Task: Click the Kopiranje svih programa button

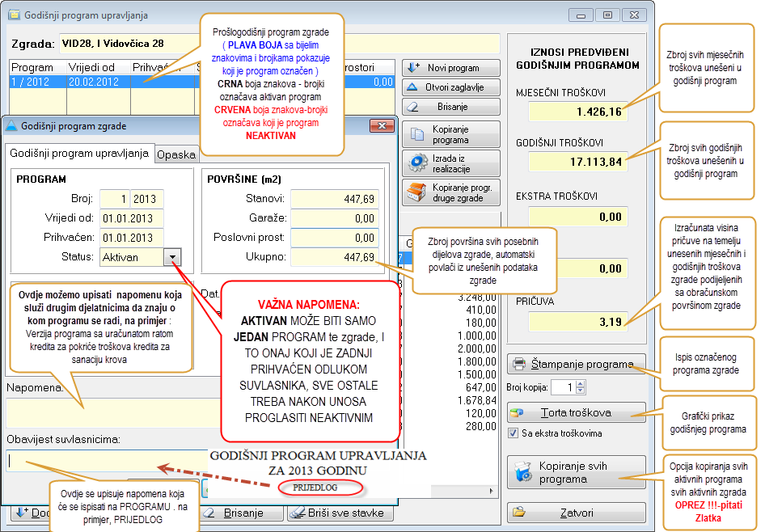Action: [577, 472]
